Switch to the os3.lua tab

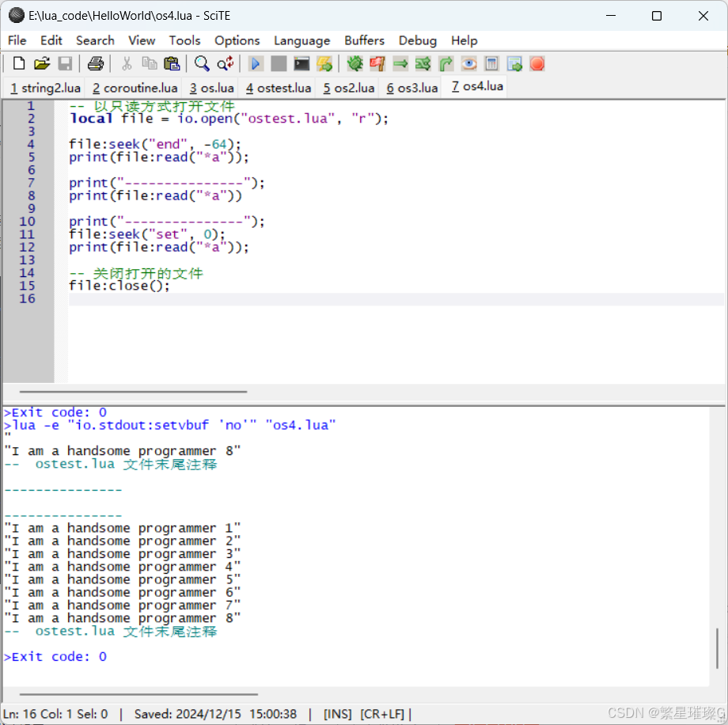[x=412, y=88]
